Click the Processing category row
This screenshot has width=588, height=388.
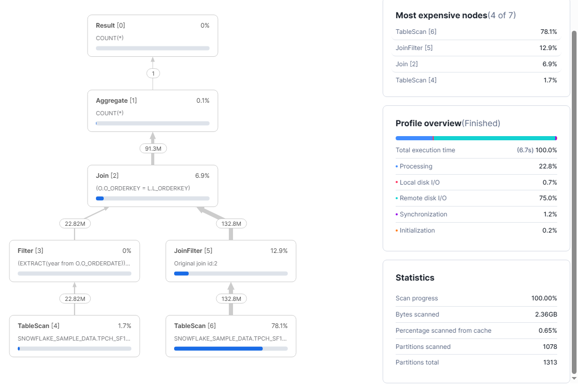pos(476,166)
